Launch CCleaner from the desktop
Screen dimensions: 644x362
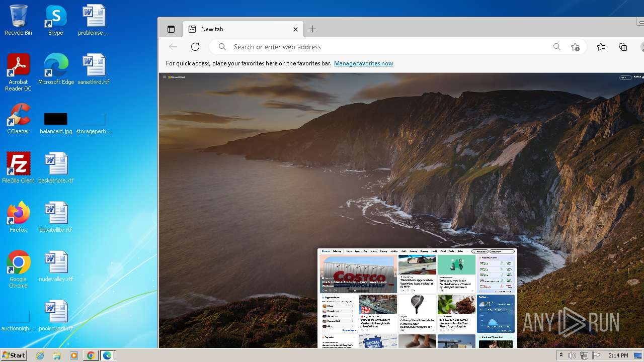[18, 119]
